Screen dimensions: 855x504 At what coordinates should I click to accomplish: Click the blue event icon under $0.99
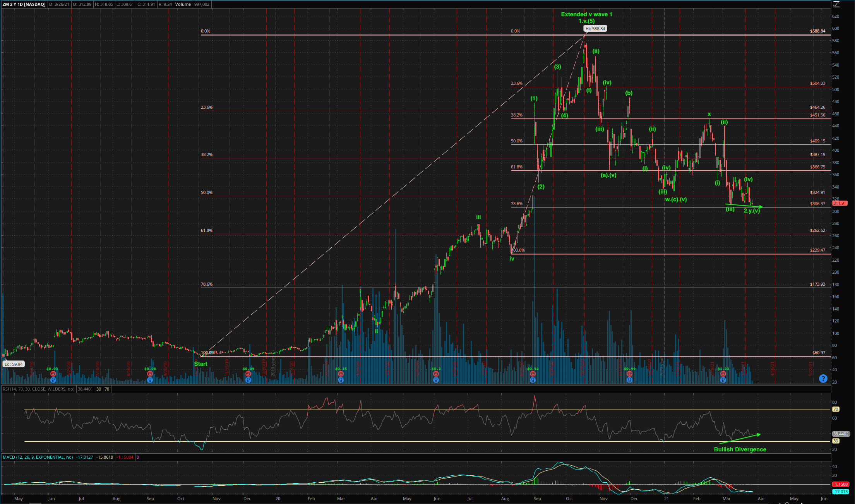tap(630, 380)
